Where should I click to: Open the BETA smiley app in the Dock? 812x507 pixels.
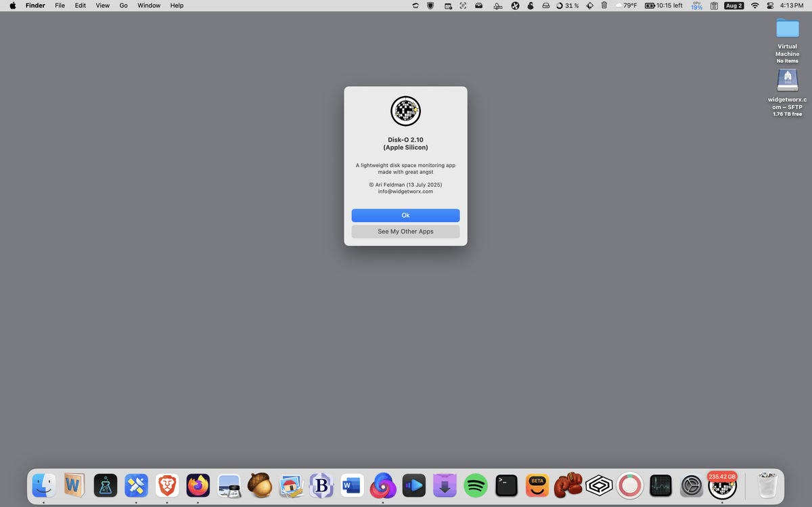point(537,485)
